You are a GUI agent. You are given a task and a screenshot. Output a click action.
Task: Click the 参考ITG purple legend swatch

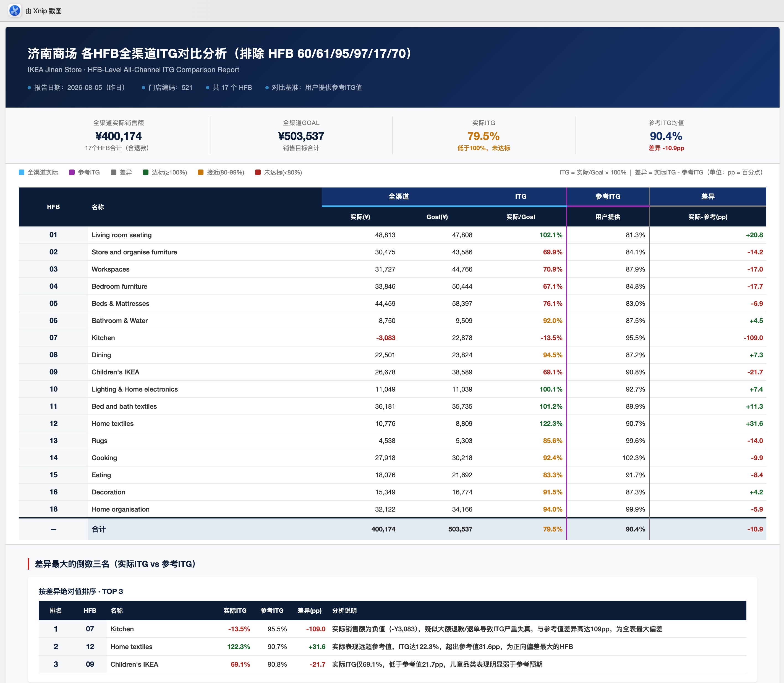[72, 172]
